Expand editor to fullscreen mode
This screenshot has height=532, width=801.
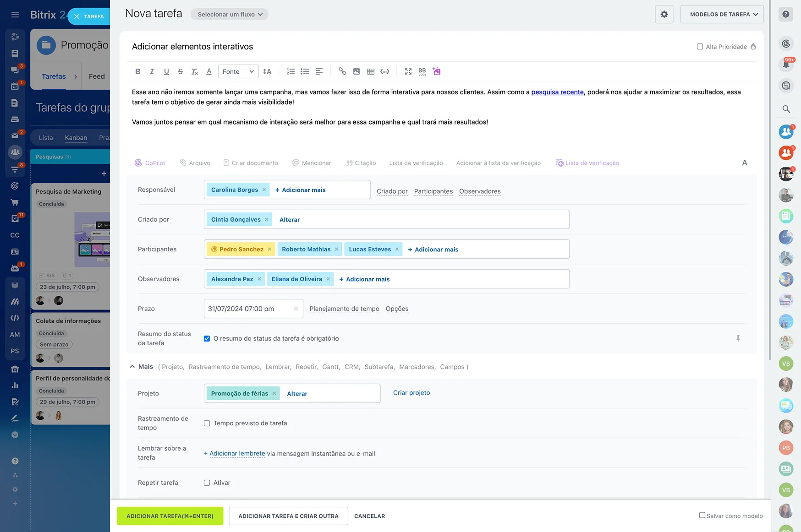[x=408, y=71]
